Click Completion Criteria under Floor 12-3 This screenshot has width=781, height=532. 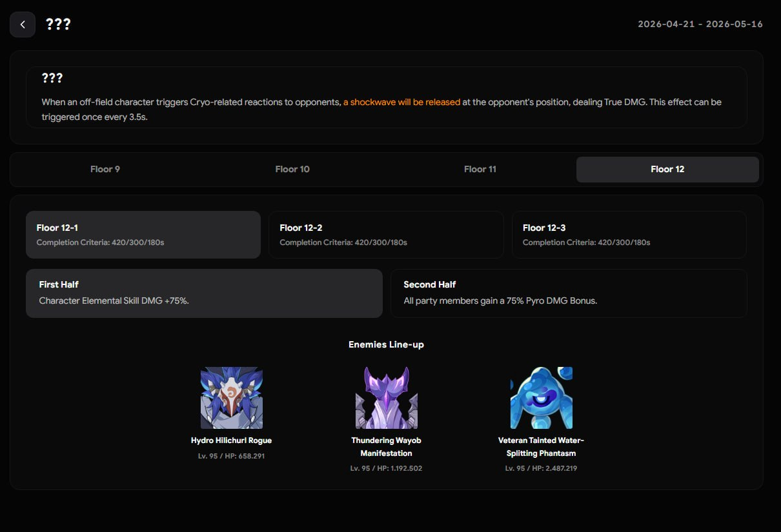pos(586,242)
